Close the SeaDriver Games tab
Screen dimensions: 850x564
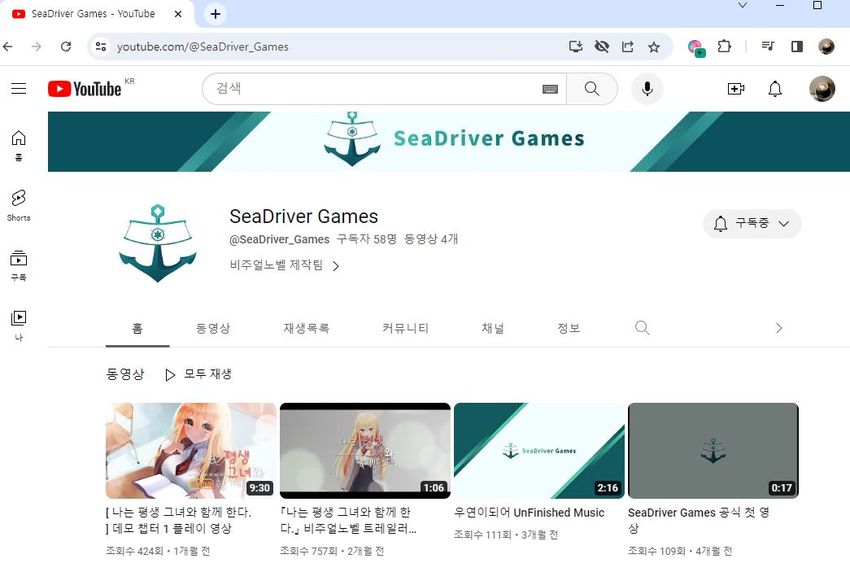pos(178,14)
